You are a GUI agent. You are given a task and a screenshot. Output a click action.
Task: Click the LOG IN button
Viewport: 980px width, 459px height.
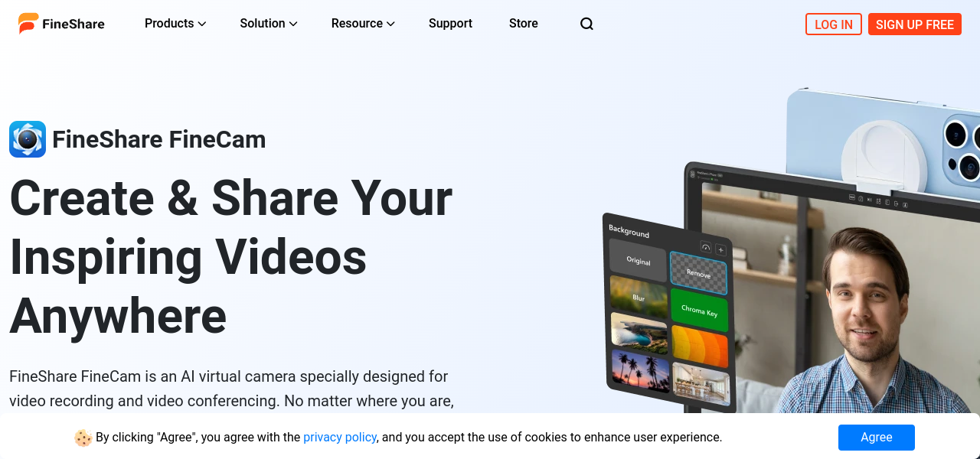(833, 24)
